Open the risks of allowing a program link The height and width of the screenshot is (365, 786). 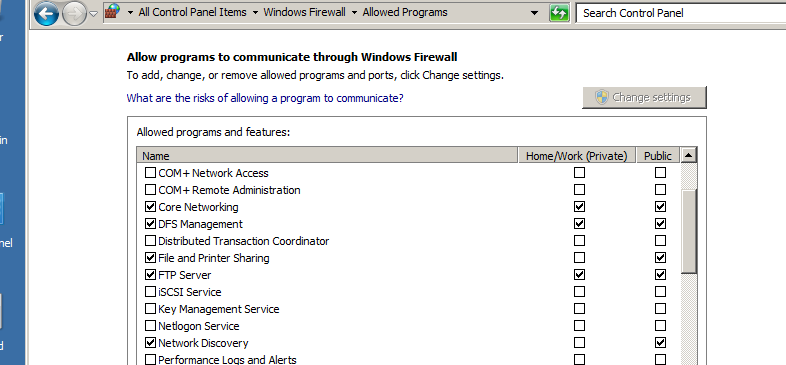point(265,98)
